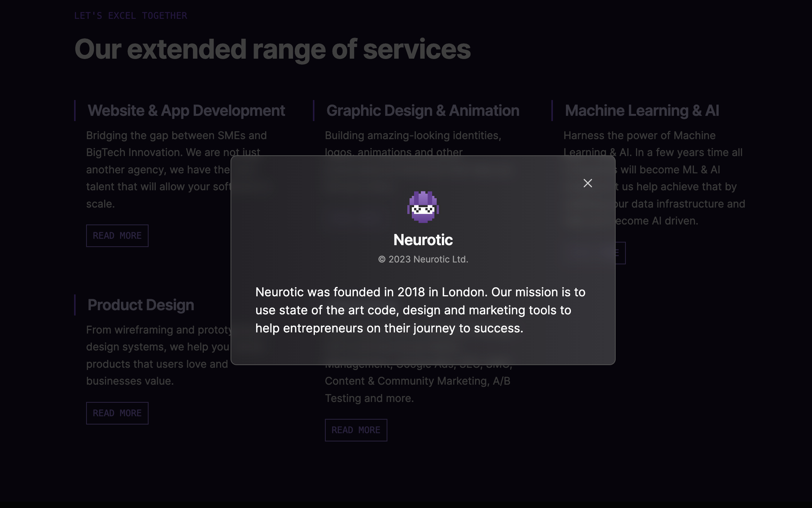Read more about Website & App Development
This screenshot has width=812, height=508.
click(117, 236)
